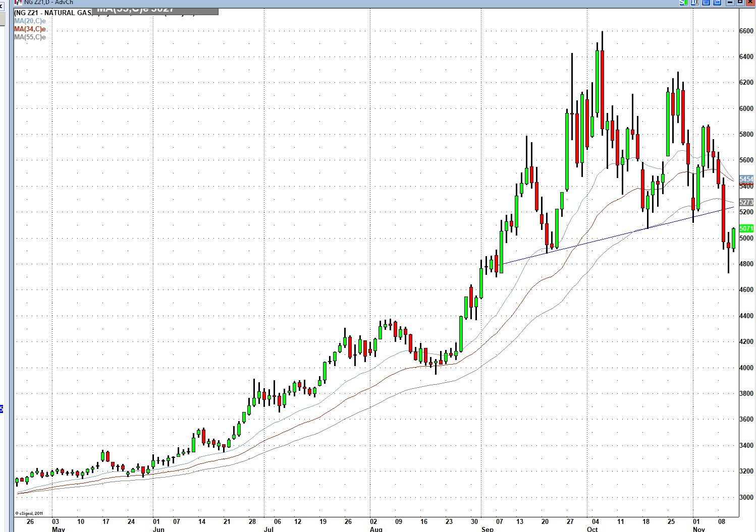This screenshot has height=532, width=756.
Task: Click the green 5071 last price marker
Action: point(746,228)
